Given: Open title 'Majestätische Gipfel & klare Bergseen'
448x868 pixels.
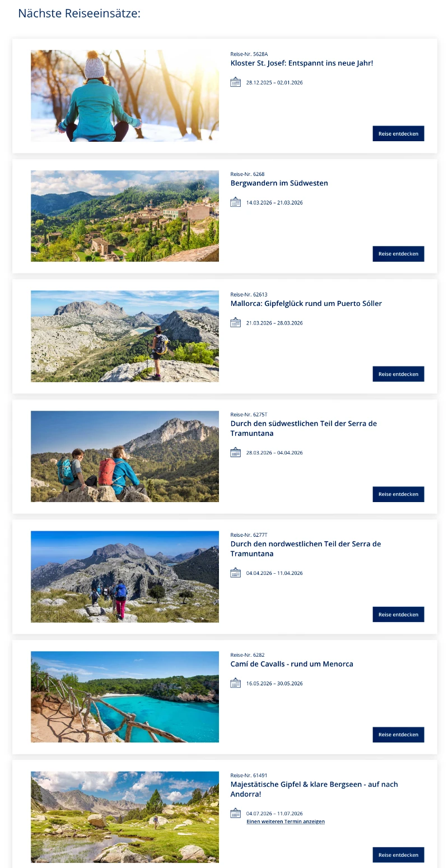Looking at the screenshot, I should (314, 789).
